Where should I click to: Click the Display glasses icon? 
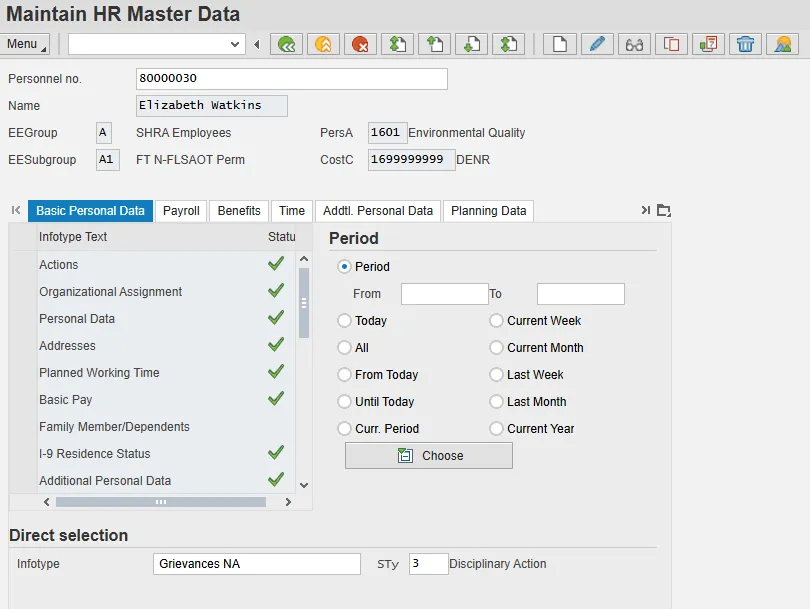(634, 44)
